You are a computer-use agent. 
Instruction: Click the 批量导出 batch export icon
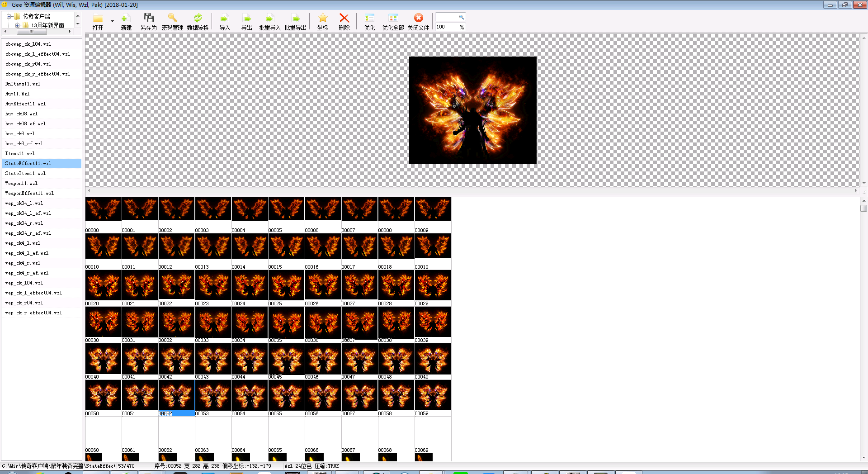click(x=295, y=18)
